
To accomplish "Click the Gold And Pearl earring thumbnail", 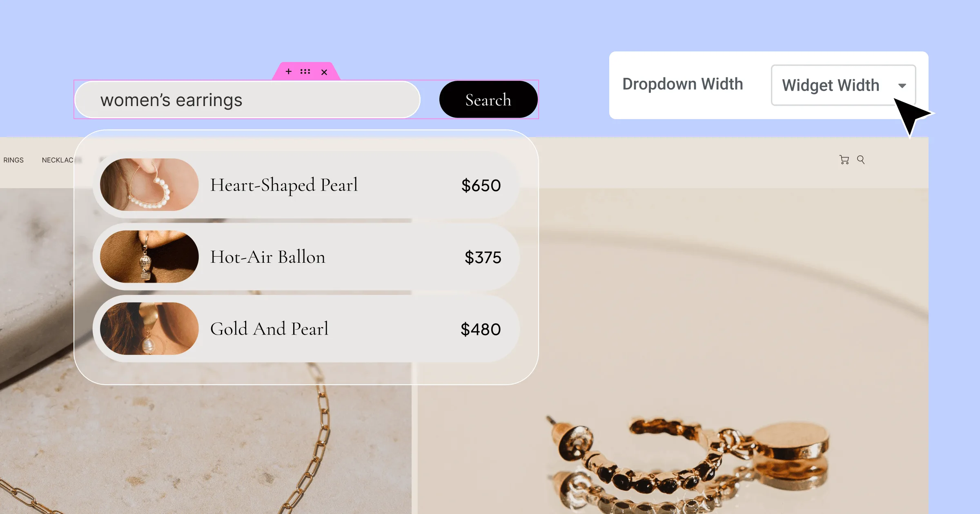I will tap(149, 328).
